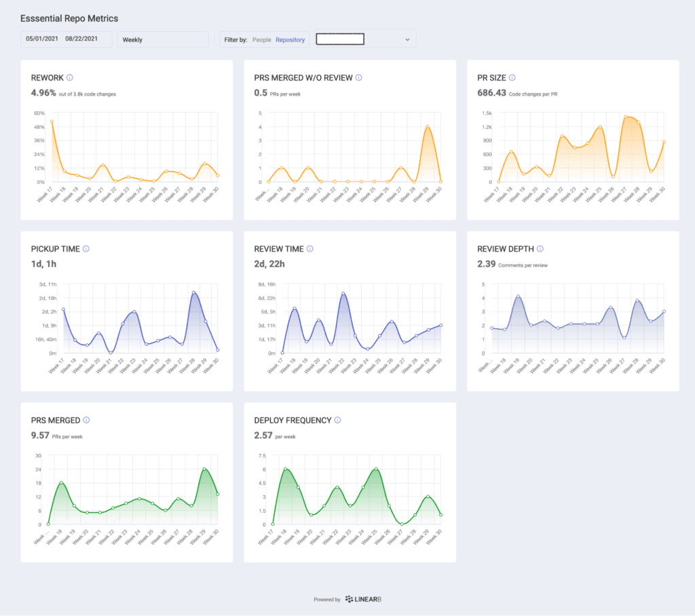This screenshot has height=616, width=695.
Task: Select Week 29 peak in PRs Merged W/O Review
Action: (428, 127)
